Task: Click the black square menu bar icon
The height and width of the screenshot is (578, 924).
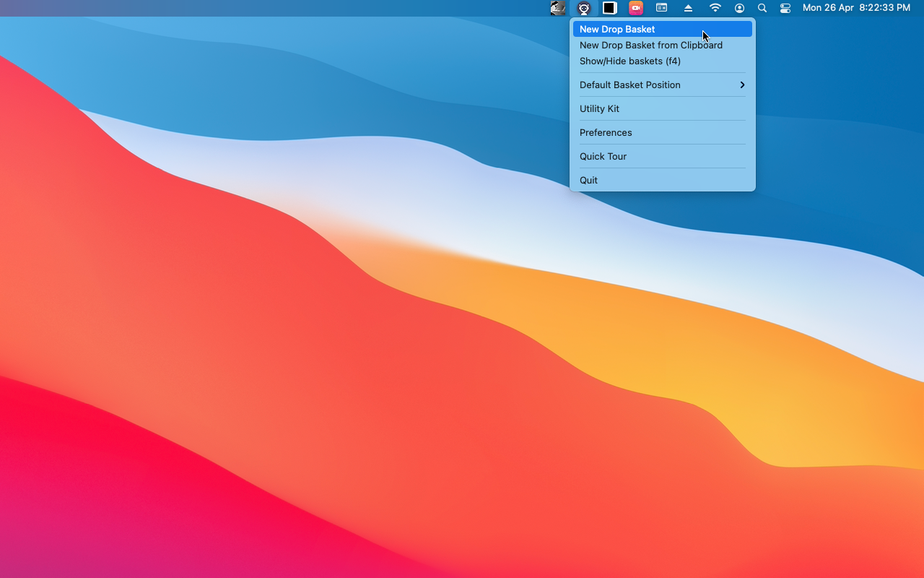Action: point(610,8)
